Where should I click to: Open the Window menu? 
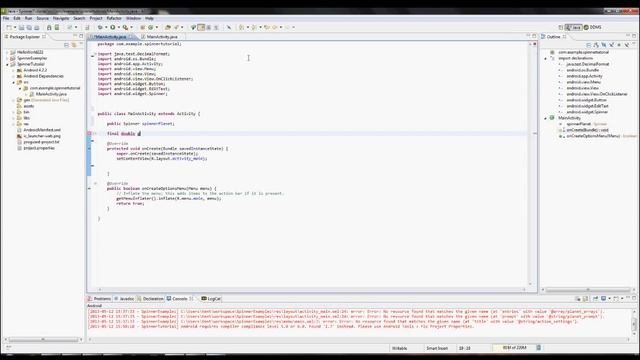click(x=133, y=18)
